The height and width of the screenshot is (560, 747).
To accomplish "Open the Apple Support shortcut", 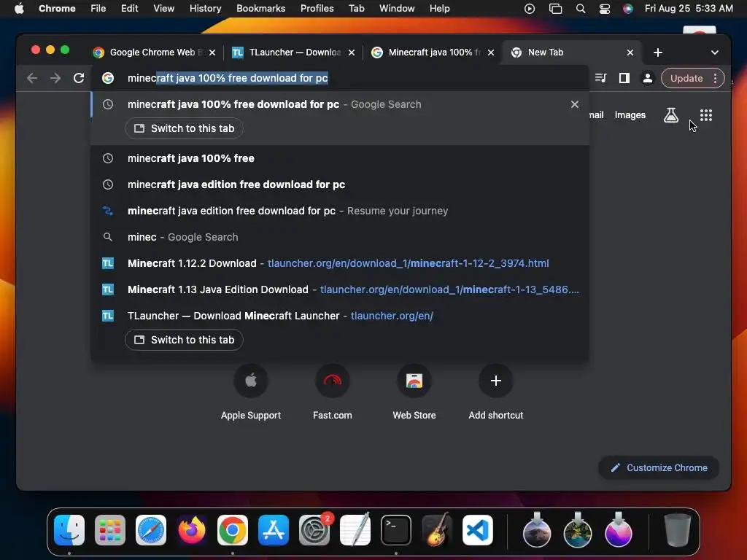I will 251,392.
